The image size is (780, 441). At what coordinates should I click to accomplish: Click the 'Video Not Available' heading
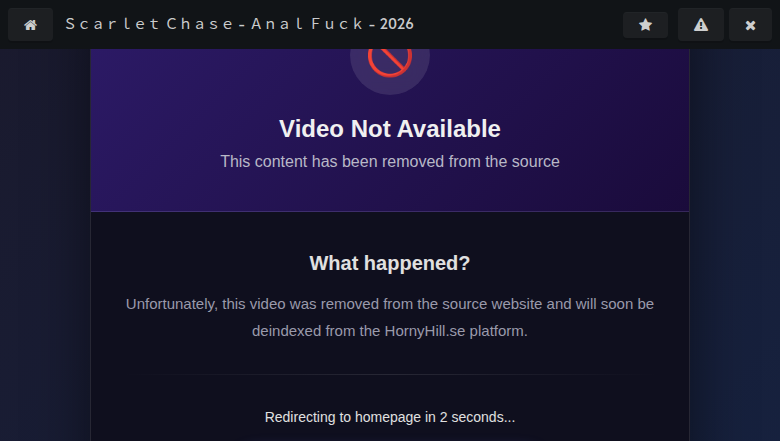click(x=390, y=129)
